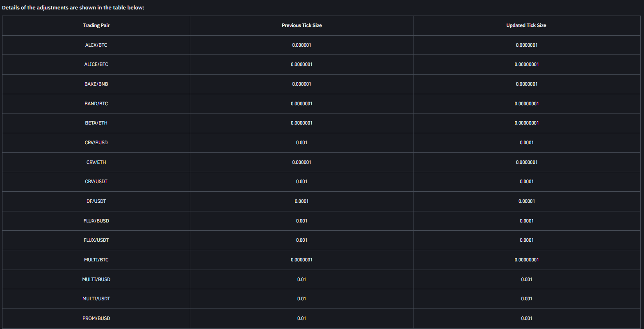Viewport: 644px width, 329px height.
Task: Click the MULTI/USDT pair cell
Action: [96, 299]
